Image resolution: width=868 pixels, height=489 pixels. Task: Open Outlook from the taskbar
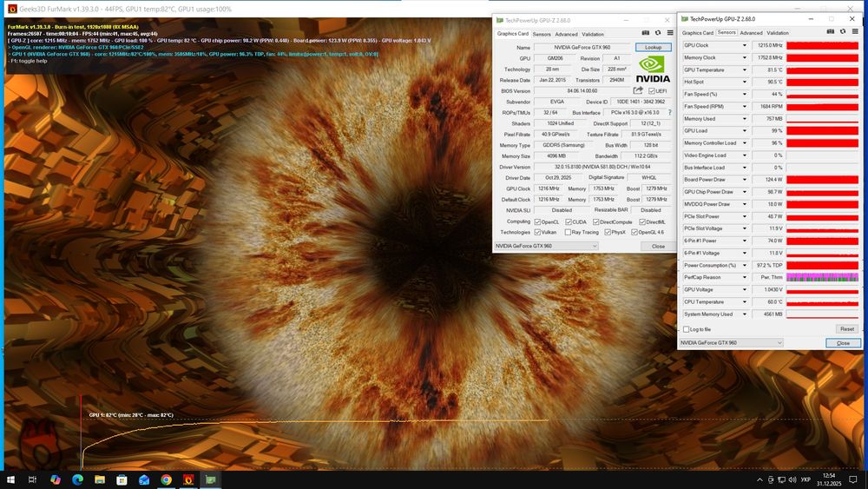pos(144,479)
